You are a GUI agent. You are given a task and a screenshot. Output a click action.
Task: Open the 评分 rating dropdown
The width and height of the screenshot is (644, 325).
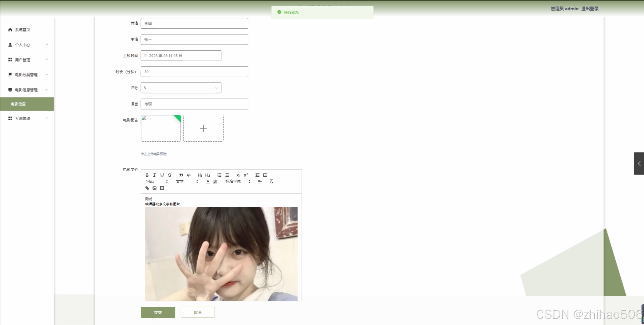coord(181,88)
